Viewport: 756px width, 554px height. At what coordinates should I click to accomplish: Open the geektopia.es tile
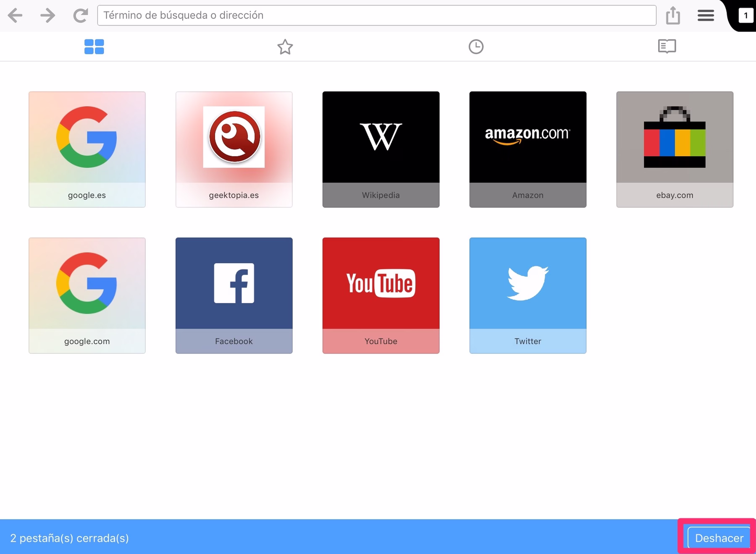(x=234, y=149)
